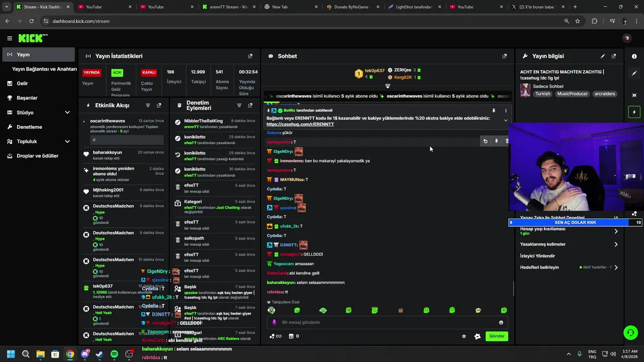644x362 pixels.
Task: Bookmark this page star icon
Action: point(578,21)
